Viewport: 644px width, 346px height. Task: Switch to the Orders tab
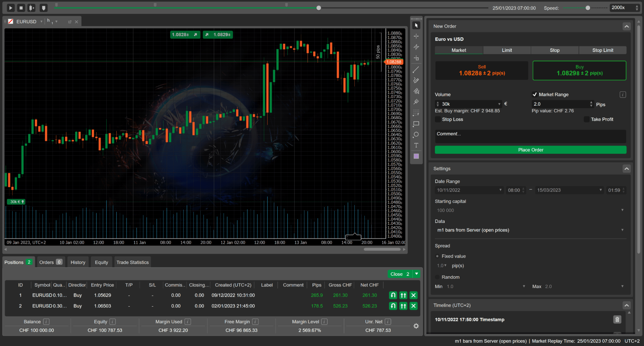point(51,262)
